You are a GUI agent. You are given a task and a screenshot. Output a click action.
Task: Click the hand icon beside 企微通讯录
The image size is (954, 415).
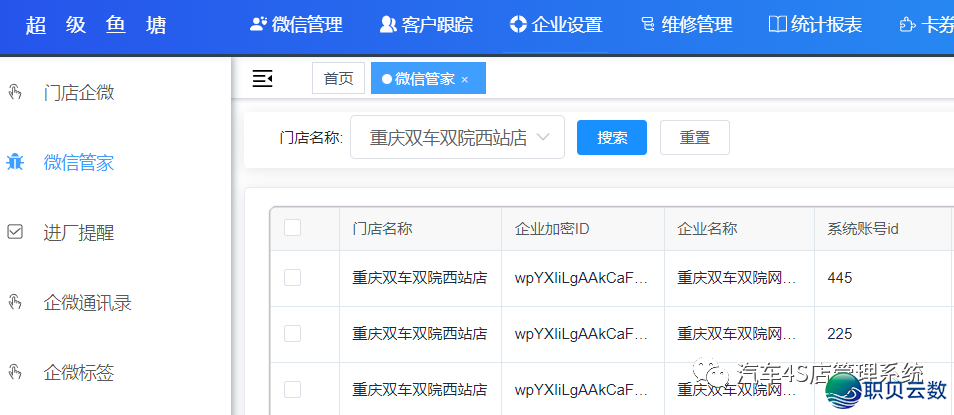(x=15, y=302)
